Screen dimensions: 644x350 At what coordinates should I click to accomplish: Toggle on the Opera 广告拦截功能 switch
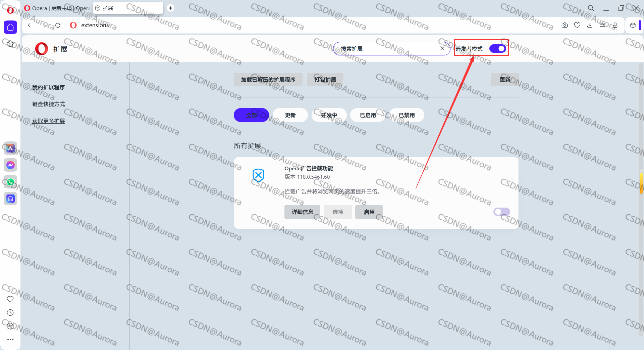502,212
